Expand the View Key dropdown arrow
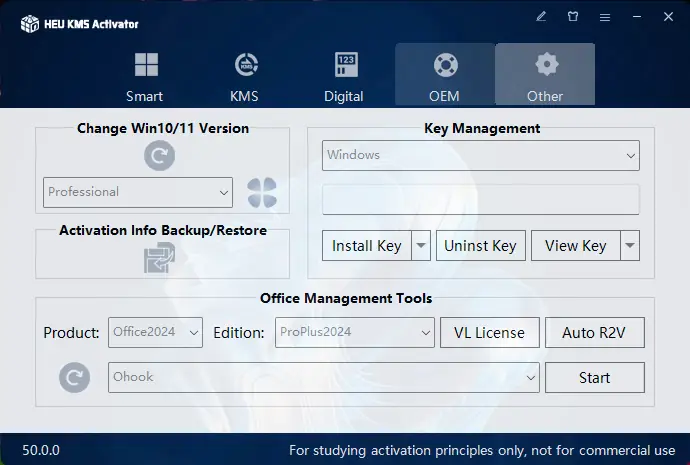 [630, 245]
